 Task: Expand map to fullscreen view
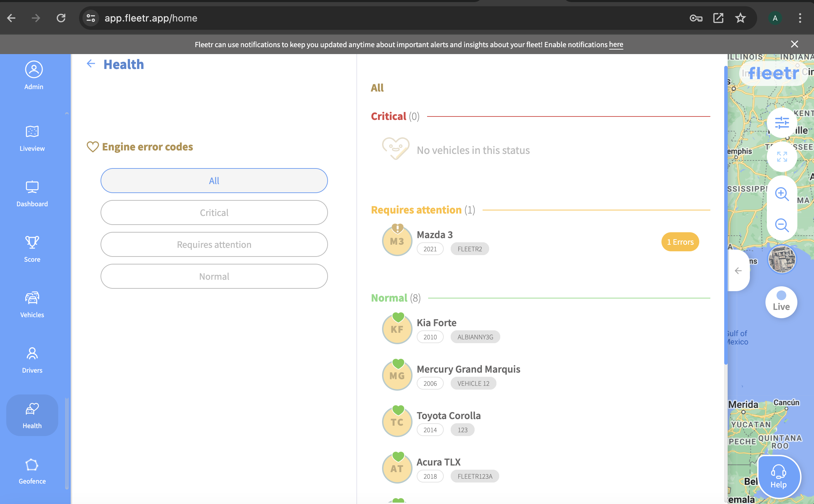[x=782, y=157]
